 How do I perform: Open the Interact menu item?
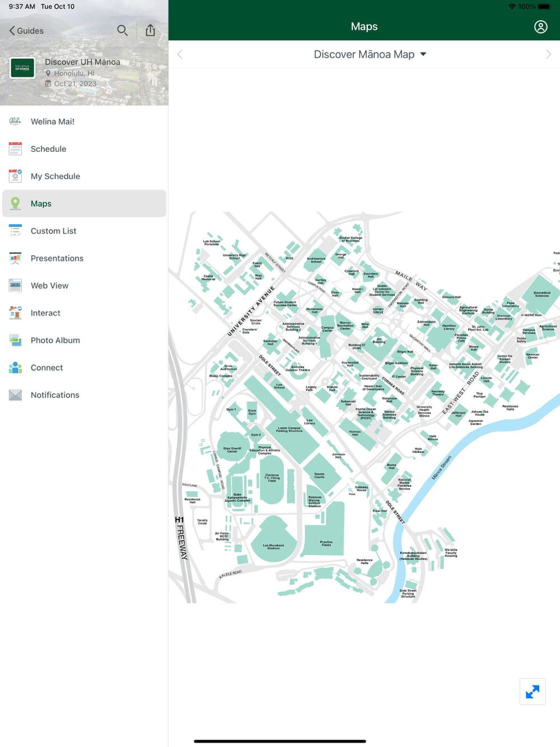point(84,313)
